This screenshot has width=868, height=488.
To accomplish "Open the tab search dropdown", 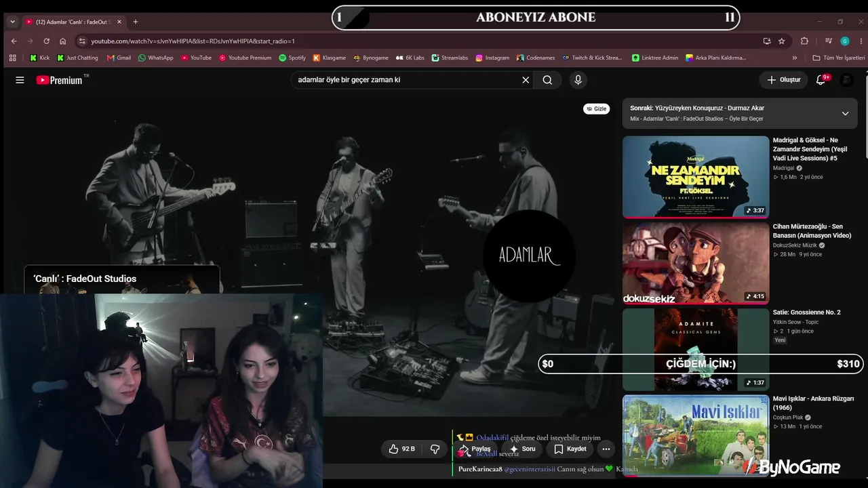I will click(x=12, y=22).
